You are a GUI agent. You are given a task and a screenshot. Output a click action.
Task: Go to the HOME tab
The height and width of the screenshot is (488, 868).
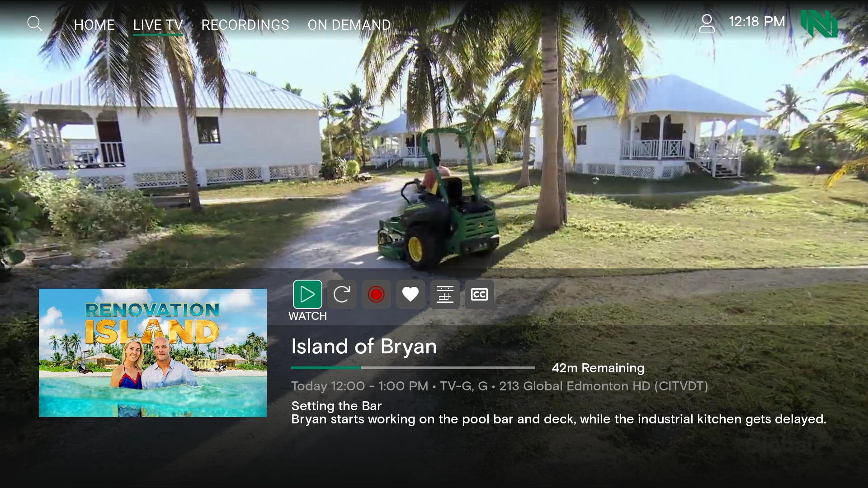tap(94, 25)
